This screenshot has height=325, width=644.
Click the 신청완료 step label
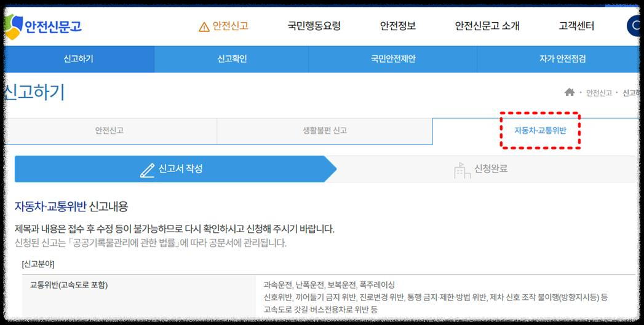tap(491, 169)
